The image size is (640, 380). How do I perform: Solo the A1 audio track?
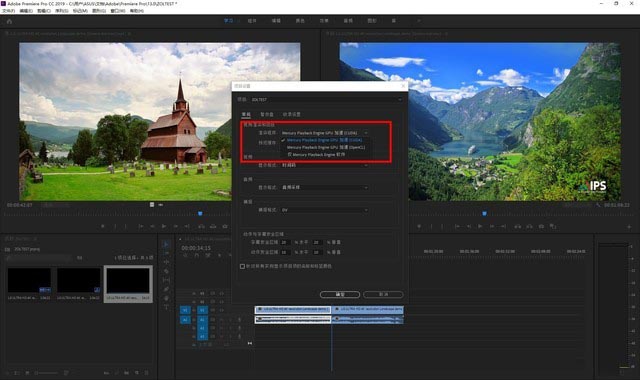[230, 320]
